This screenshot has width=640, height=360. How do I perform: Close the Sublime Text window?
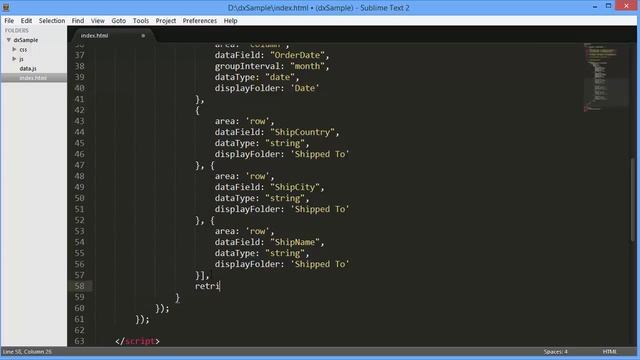[627, 6]
